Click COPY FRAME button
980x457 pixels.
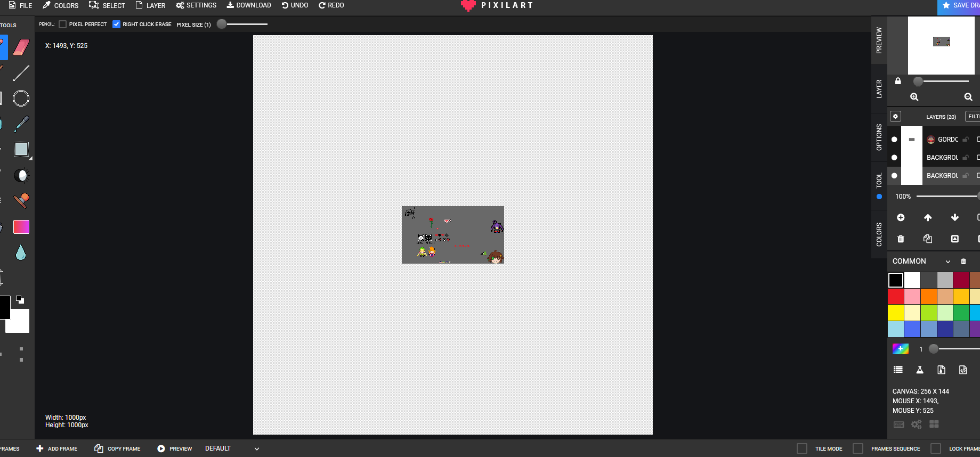117,448
